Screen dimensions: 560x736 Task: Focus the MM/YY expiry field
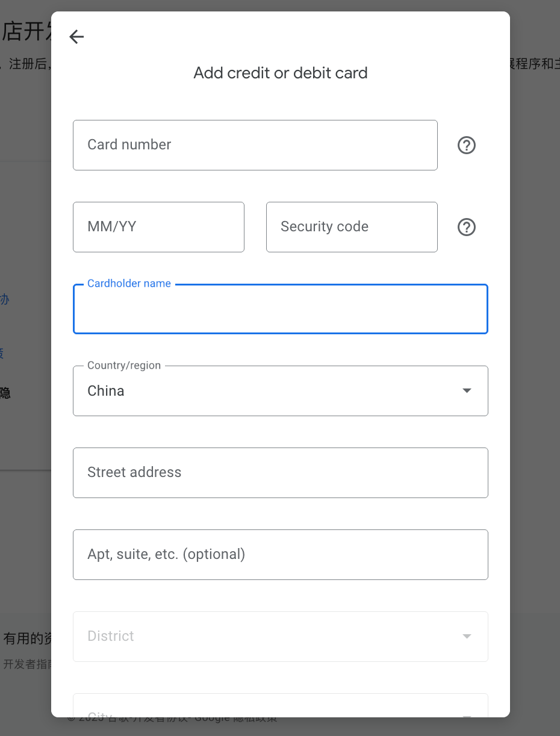158,227
